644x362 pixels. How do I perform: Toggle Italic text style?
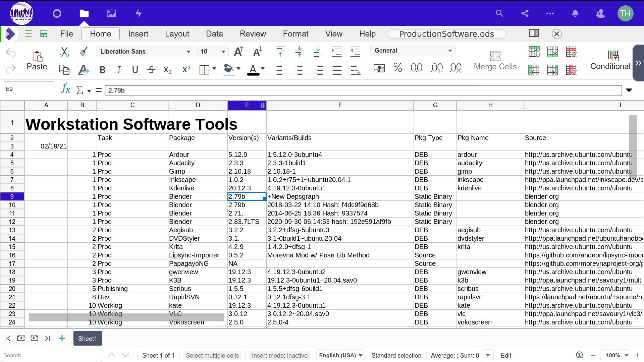click(x=119, y=70)
